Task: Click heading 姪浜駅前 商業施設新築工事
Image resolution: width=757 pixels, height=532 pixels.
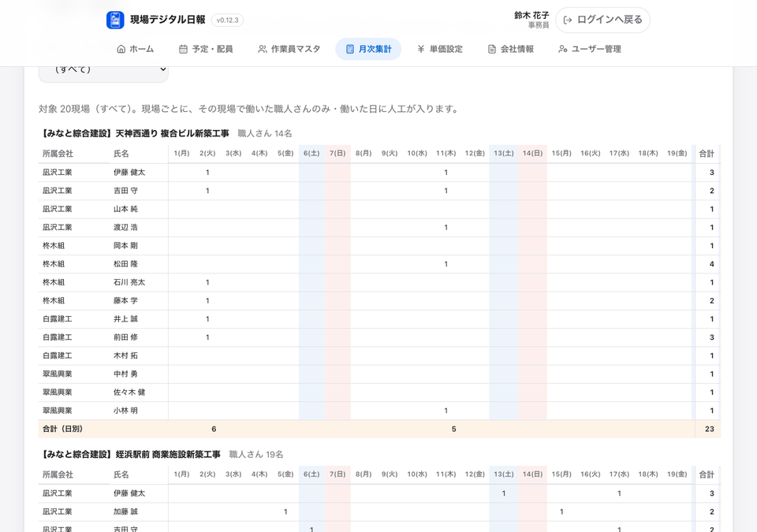Action: 168,454
